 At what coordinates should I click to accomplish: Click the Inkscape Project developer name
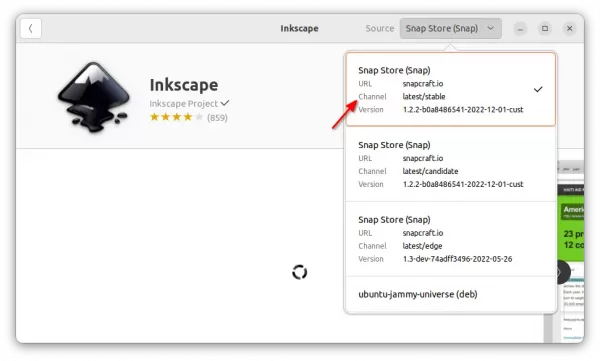(183, 104)
